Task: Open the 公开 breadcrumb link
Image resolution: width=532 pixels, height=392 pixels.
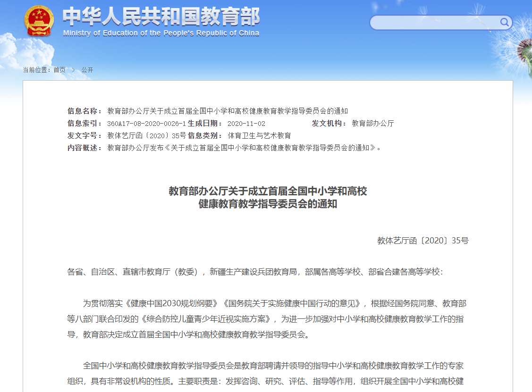Action: [x=88, y=70]
